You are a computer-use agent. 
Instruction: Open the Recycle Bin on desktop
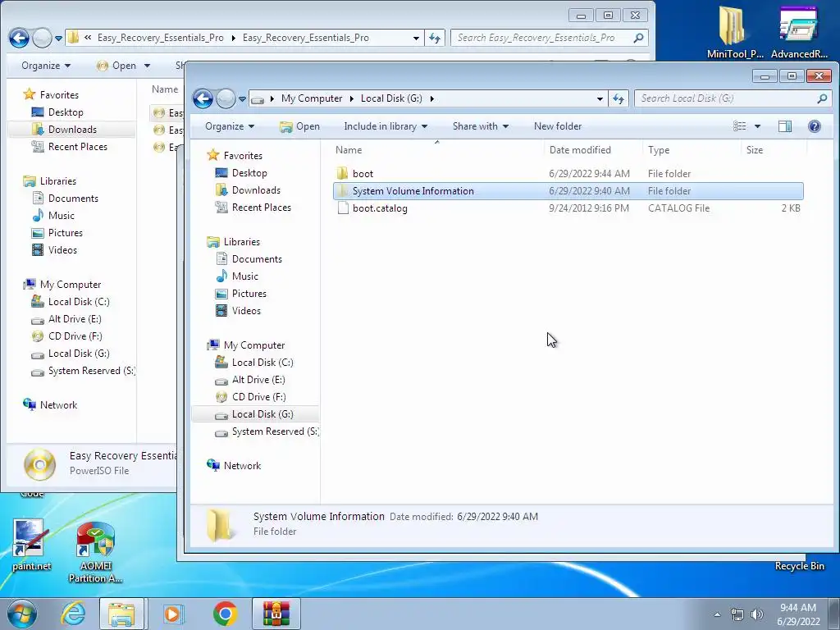799,566
